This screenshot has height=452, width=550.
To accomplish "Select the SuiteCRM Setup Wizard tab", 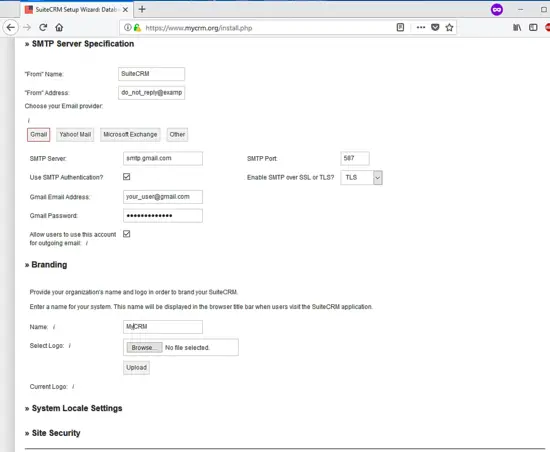I will click(x=76, y=9).
